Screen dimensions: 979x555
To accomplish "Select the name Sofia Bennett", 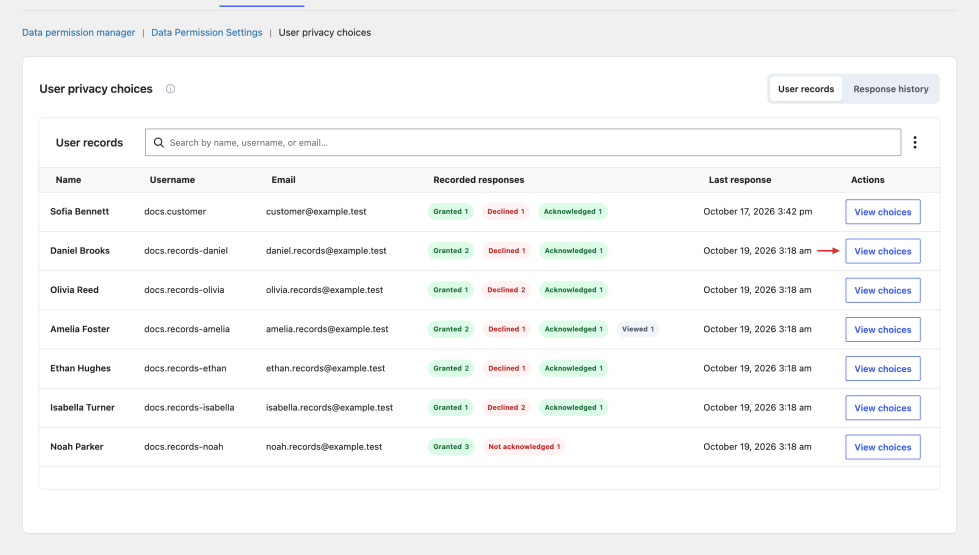I will [79, 212].
